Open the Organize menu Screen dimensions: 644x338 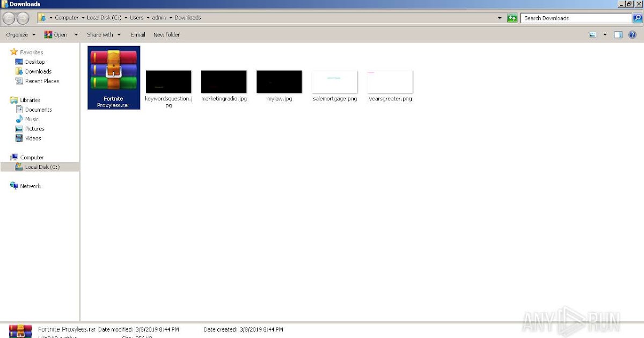[x=21, y=35]
